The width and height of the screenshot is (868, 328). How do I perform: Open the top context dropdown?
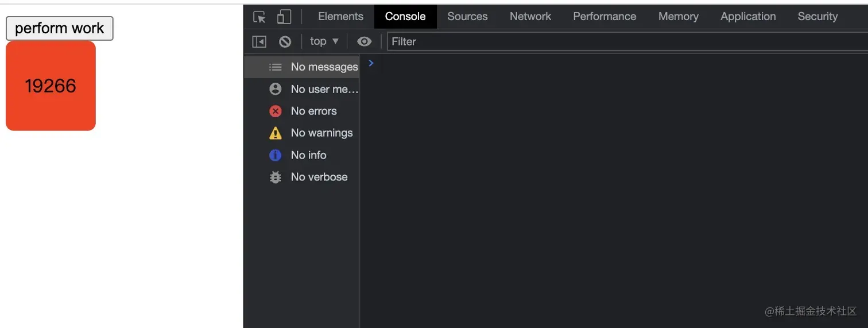click(x=324, y=41)
